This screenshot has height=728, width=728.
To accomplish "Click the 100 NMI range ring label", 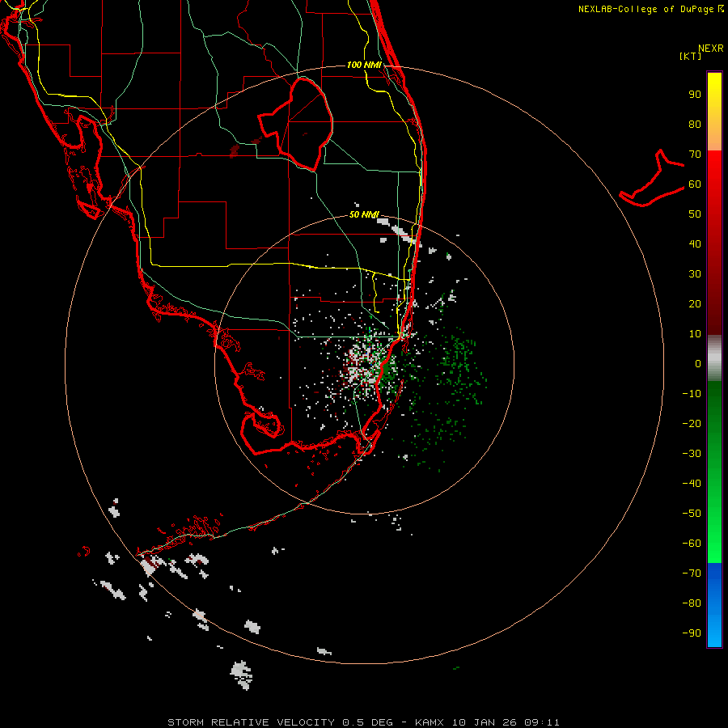I will coord(364,65).
